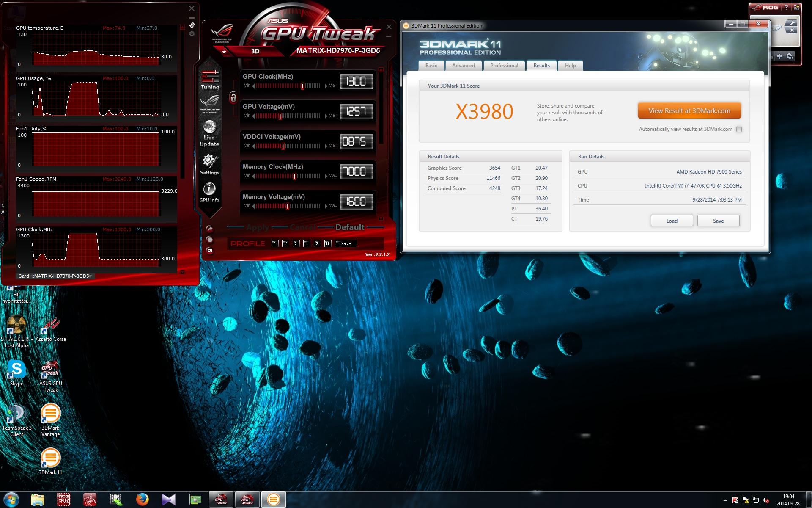Click GPU Tweak tuning scroll-down arrow
Viewport: 812px width, 508px height.
[x=381, y=218]
